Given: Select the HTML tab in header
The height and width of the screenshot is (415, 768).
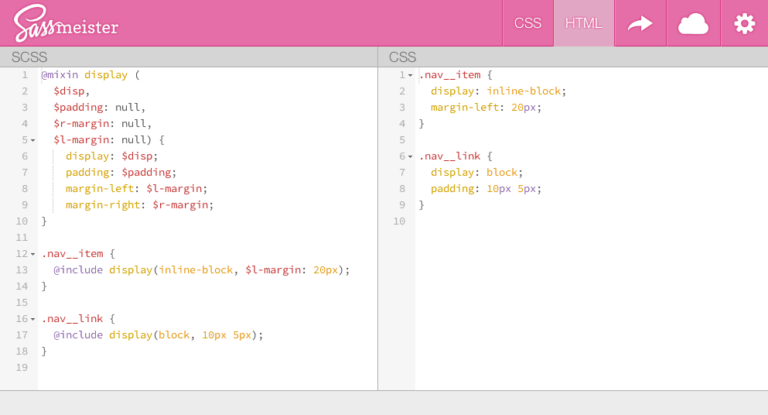Looking at the screenshot, I should tap(584, 23).
